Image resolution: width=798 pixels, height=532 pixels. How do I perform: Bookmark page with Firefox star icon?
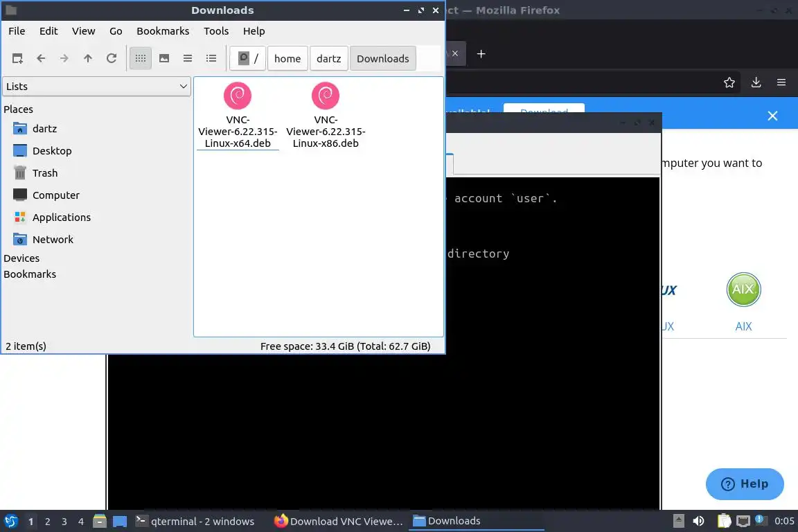point(729,82)
